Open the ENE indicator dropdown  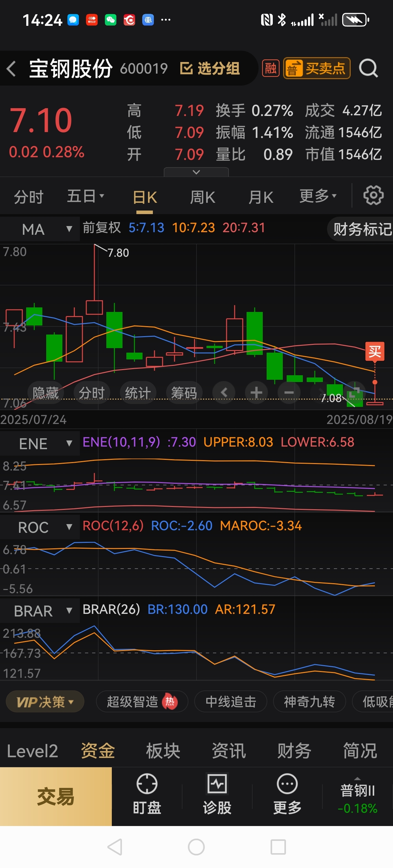point(40,443)
